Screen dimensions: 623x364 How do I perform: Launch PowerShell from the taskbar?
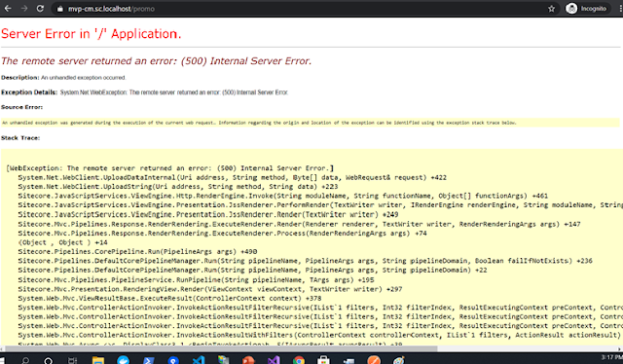(x=148, y=360)
